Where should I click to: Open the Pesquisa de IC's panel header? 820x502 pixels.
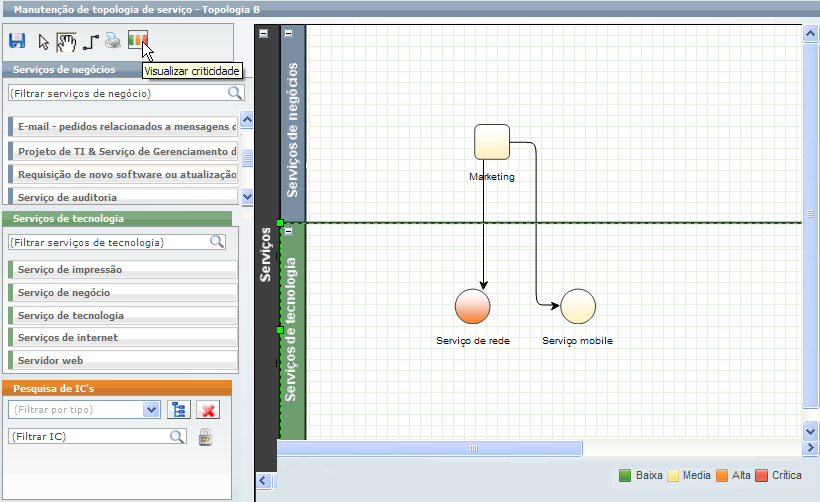pos(118,388)
